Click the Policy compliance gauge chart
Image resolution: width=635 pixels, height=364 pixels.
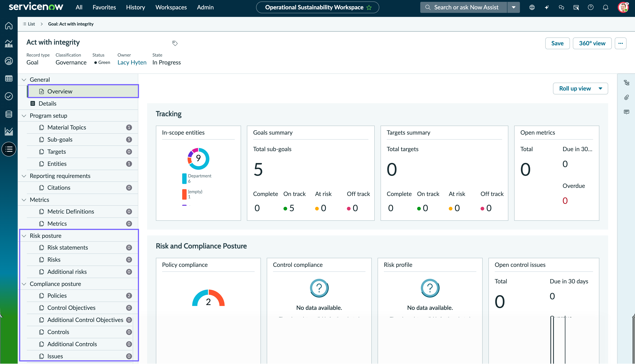click(x=208, y=298)
